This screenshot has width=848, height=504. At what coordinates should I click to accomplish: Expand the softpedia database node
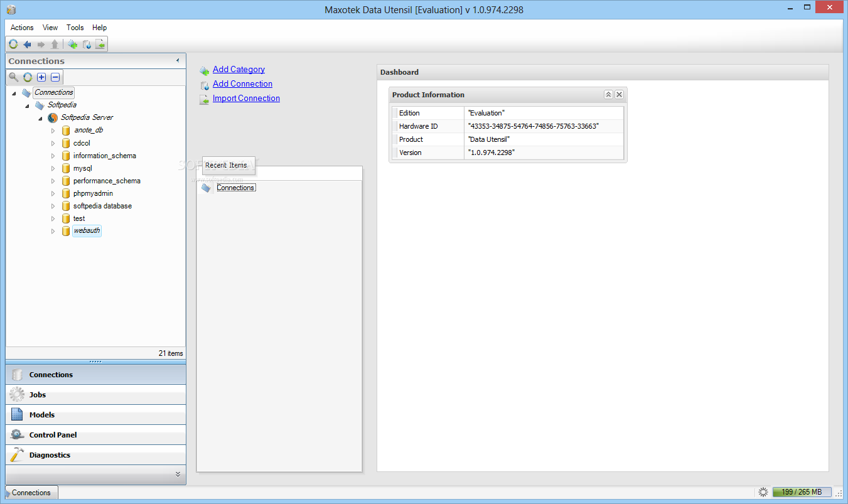53,206
